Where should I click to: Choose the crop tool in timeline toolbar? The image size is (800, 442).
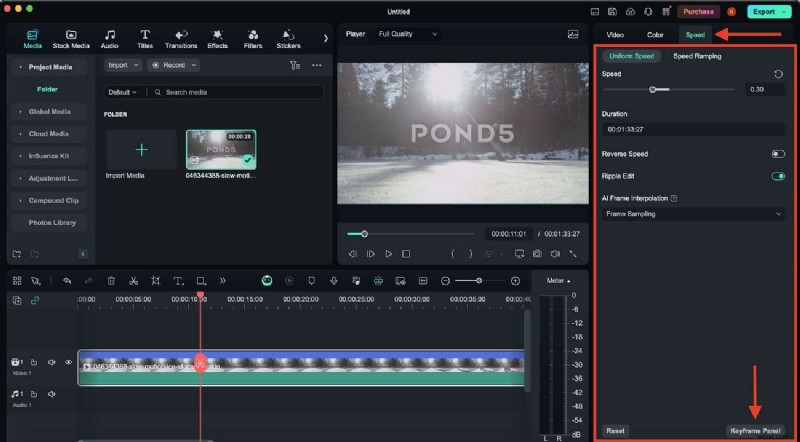pyautogui.click(x=156, y=281)
